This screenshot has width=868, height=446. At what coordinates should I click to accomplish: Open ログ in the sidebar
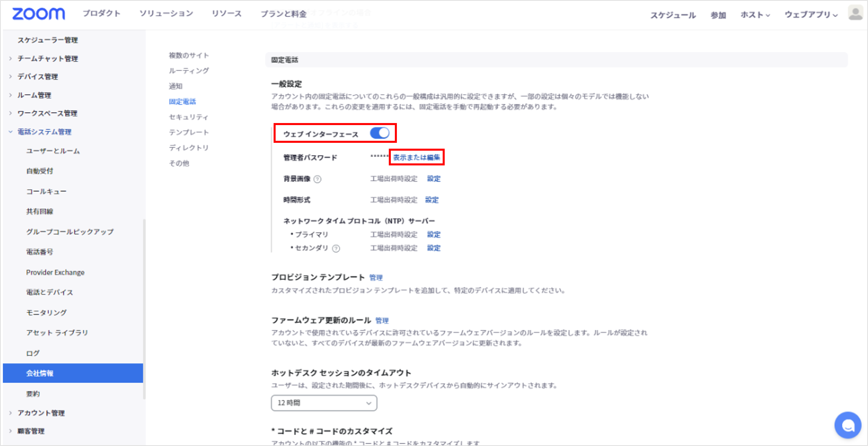click(33, 353)
